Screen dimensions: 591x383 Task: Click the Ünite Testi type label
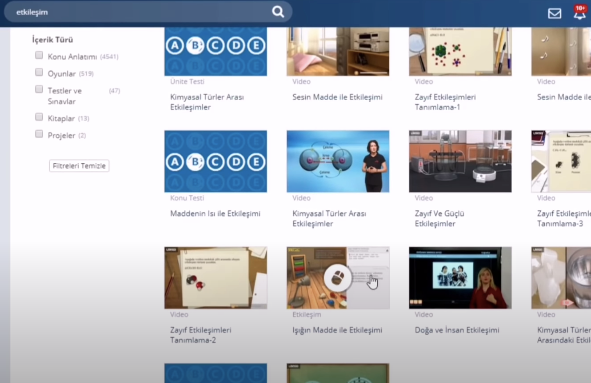point(187,81)
